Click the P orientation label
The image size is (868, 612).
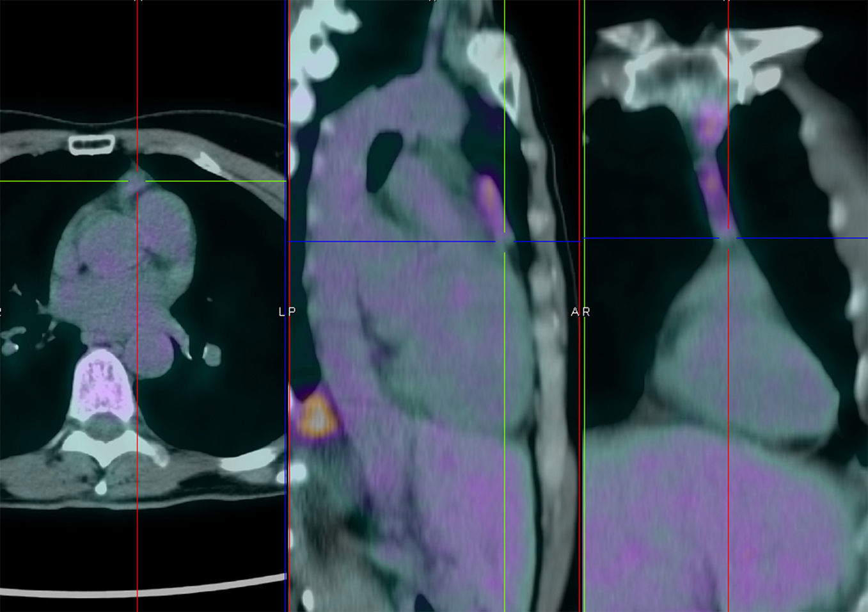(292, 312)
